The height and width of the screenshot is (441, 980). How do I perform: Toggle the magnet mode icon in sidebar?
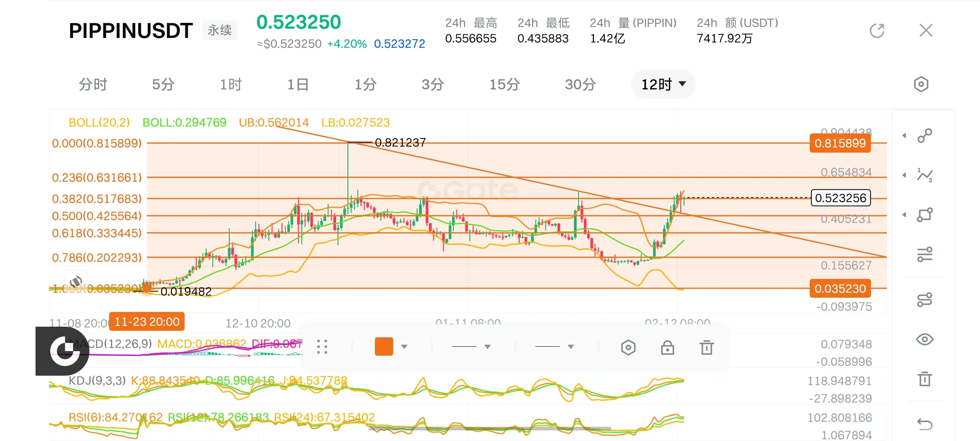point(924,300)
